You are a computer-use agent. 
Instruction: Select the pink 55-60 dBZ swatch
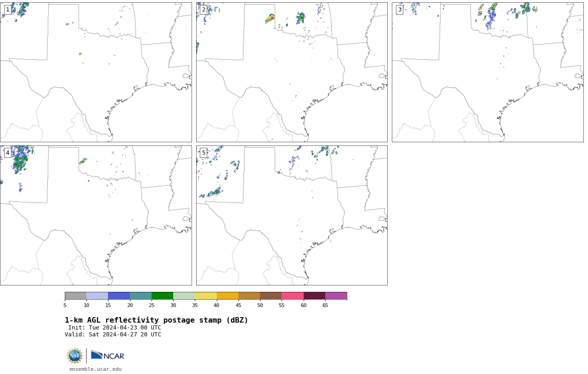pos(293,296)
